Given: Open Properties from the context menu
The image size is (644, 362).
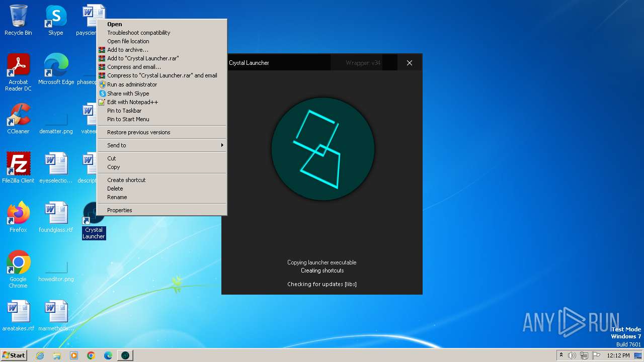Looking at the screenshot, I should 162,210.
